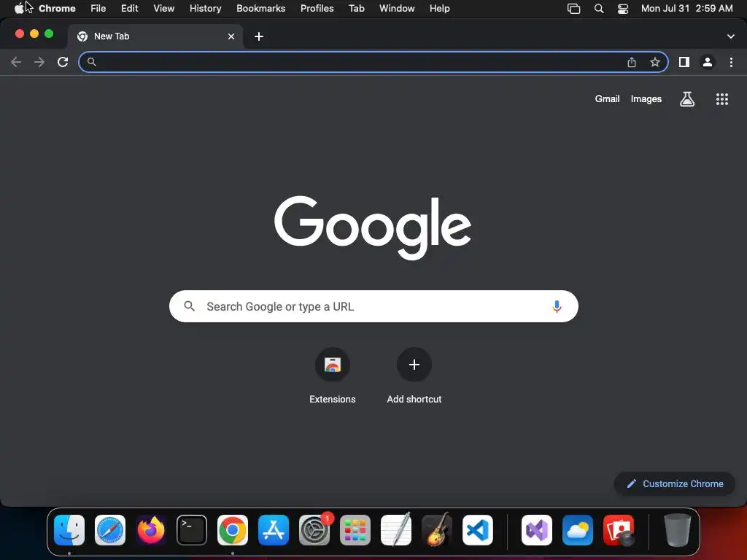Toggle the Chrome side panel icon
This screenshot has width=747, height=560.
[x=684, y=62]
